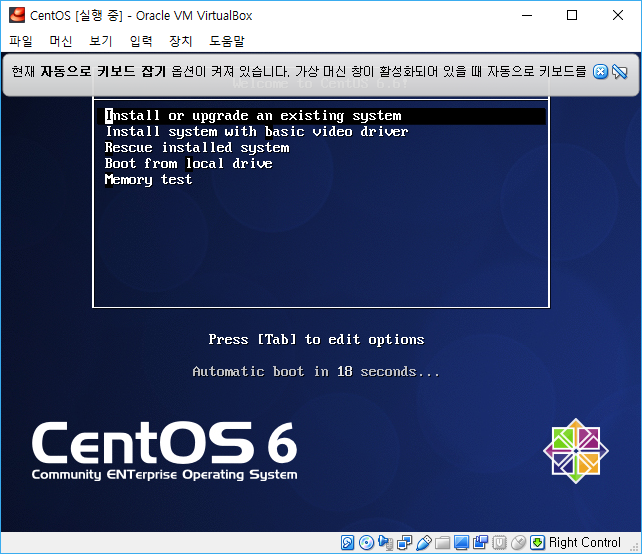642x554 pixels.
Task: Select 'Rescue installed system' boot entry
Action: pyautogui.click(x=197, y=147)
